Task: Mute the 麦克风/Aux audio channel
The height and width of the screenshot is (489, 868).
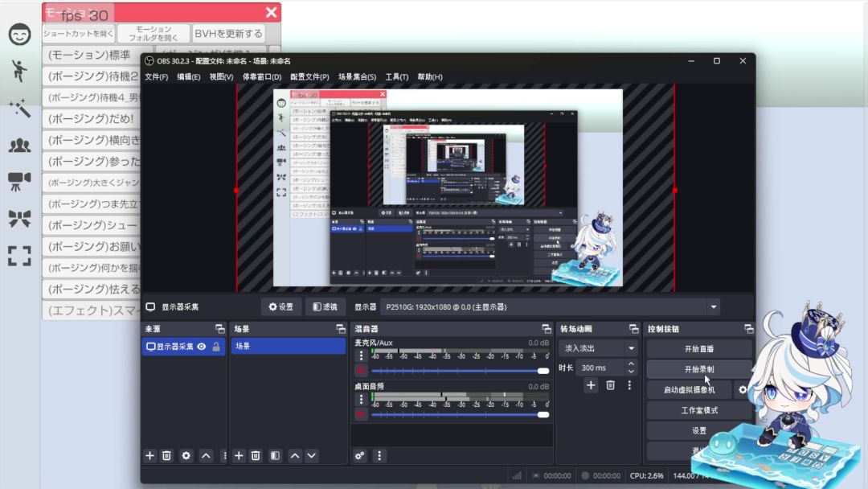Action: (x=361, y=371)
